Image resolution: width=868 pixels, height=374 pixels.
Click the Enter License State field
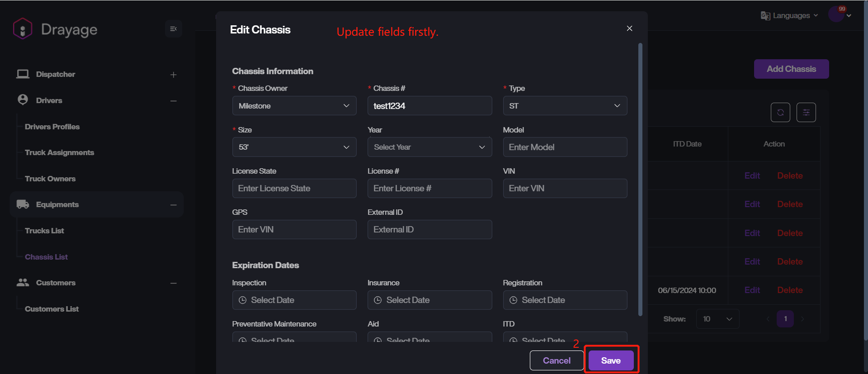294,189
